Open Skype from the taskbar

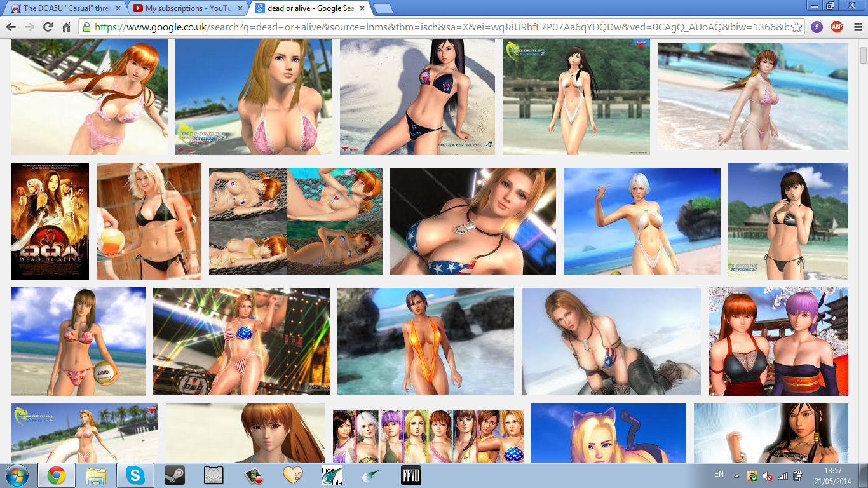135,475
